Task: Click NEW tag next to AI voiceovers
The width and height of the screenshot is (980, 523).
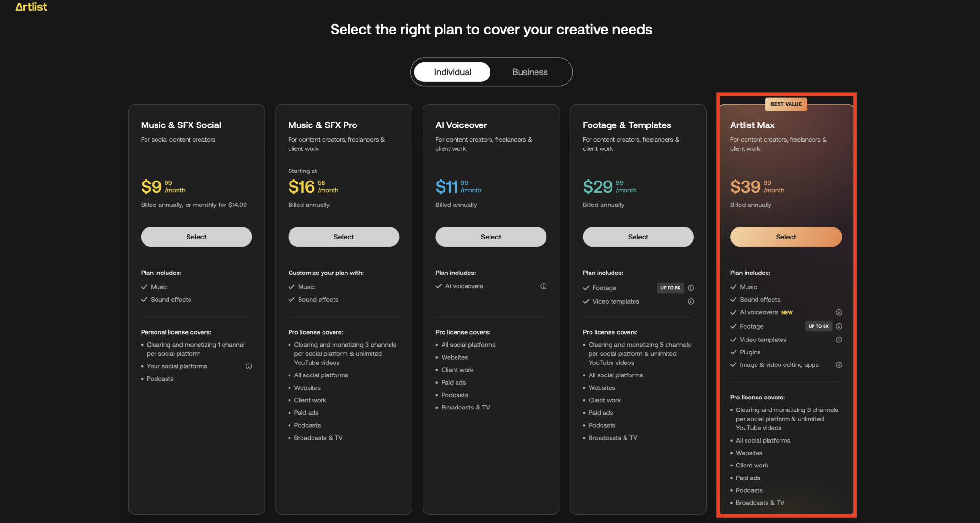Action: 787,313
